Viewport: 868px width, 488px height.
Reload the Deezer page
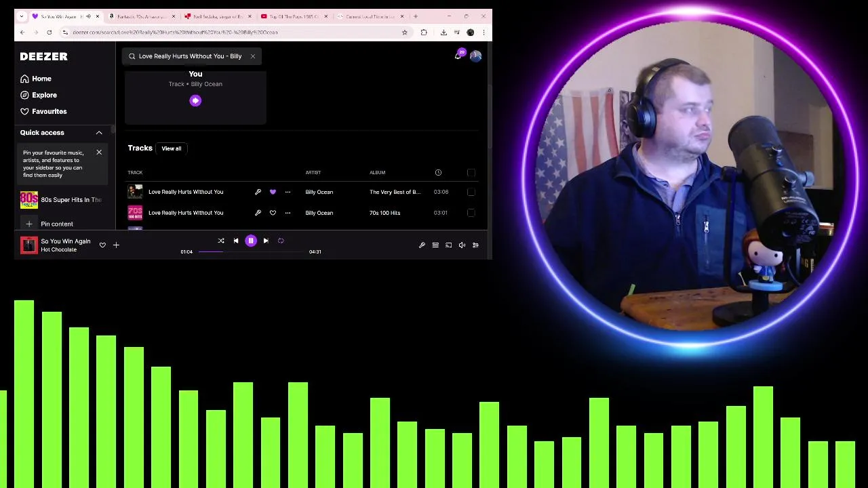49,33
